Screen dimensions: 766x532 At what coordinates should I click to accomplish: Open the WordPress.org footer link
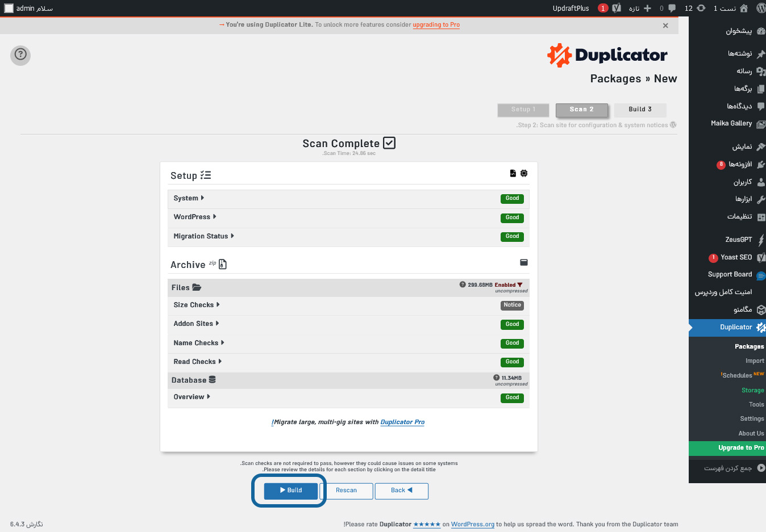pyautogui.click(x=473, y=525)
